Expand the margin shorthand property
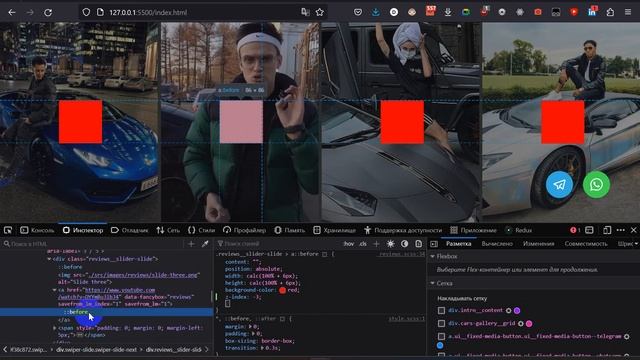 251,327
